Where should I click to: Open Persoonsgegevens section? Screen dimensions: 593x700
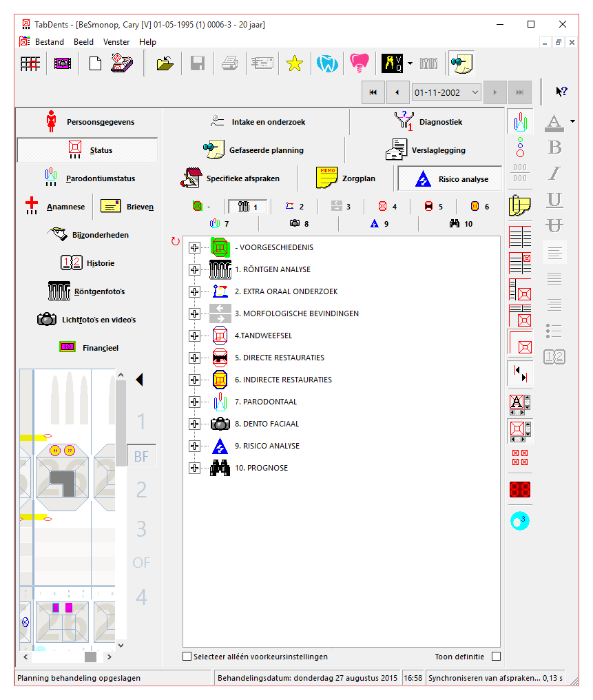90,122
